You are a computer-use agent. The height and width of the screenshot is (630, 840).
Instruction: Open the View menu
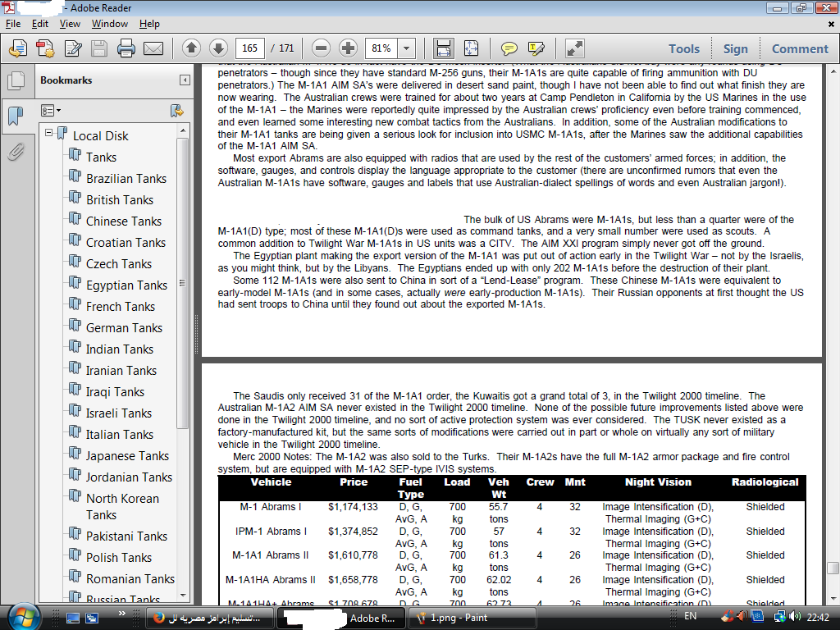(x=70, y=24)
